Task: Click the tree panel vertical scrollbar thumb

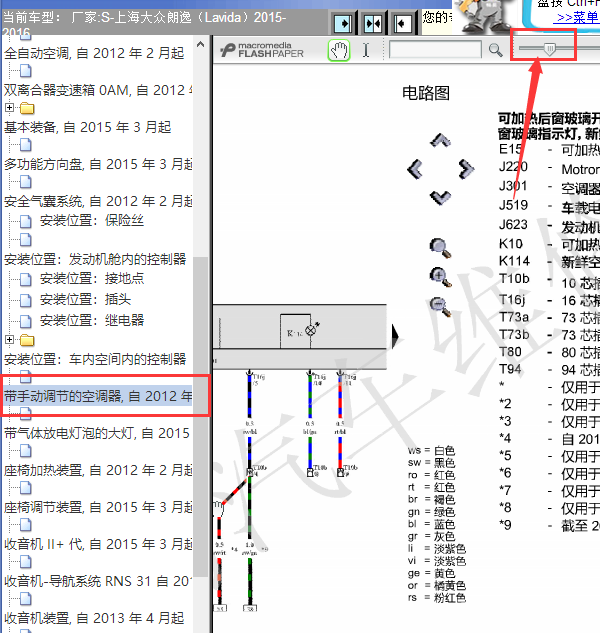Action: pos(200,416)
